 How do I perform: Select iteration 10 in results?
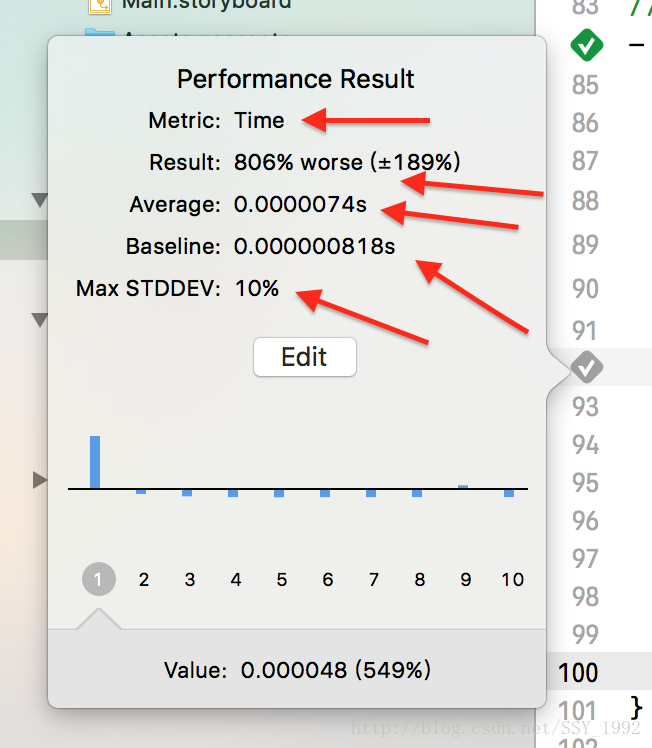click(513, 580)
